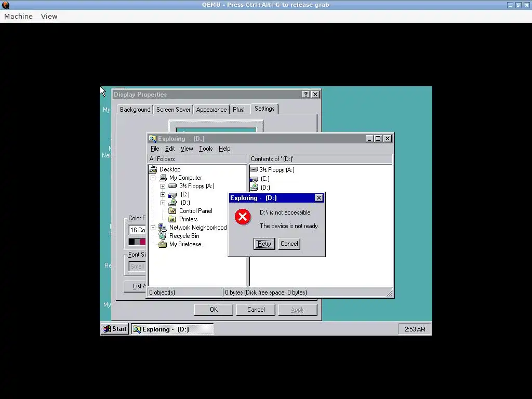Close the Exploring (D:) window
Viewport: 532px width, 399px height.
(387, 139)
